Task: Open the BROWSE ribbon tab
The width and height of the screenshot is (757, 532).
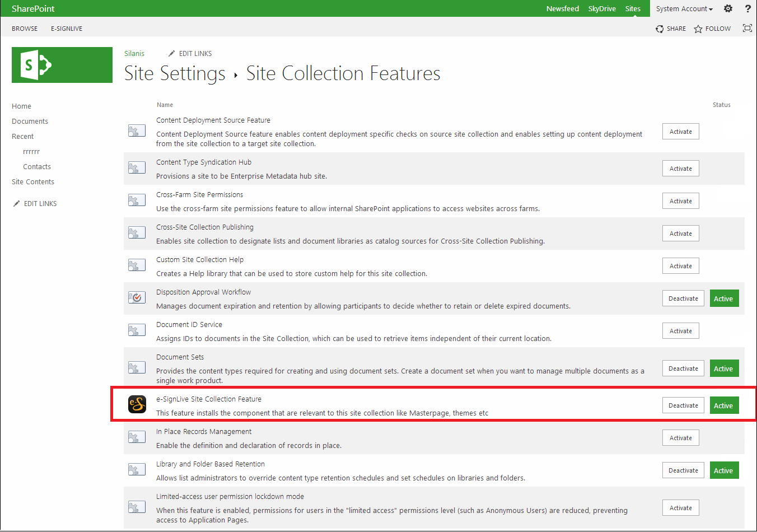Action: coord(25,29)
